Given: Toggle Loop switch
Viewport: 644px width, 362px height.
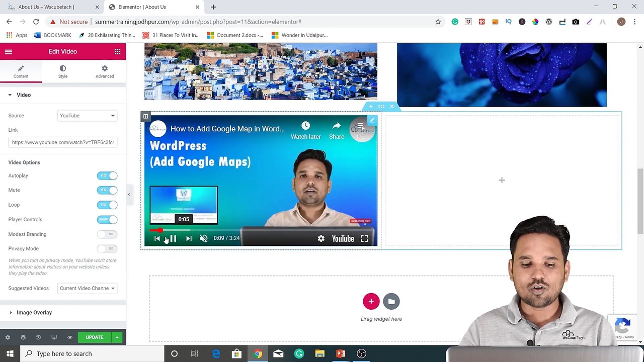Looking at the screenshot, I should point(107,205).
